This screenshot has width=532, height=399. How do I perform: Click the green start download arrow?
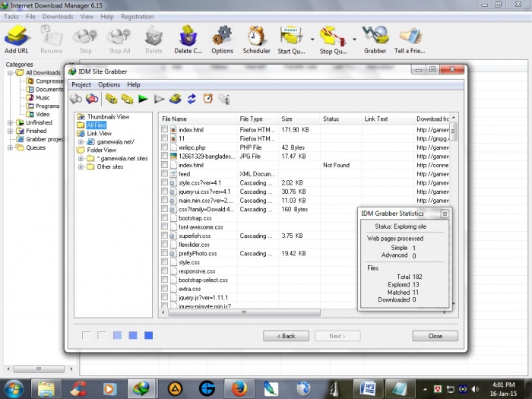tap(143, 99)
